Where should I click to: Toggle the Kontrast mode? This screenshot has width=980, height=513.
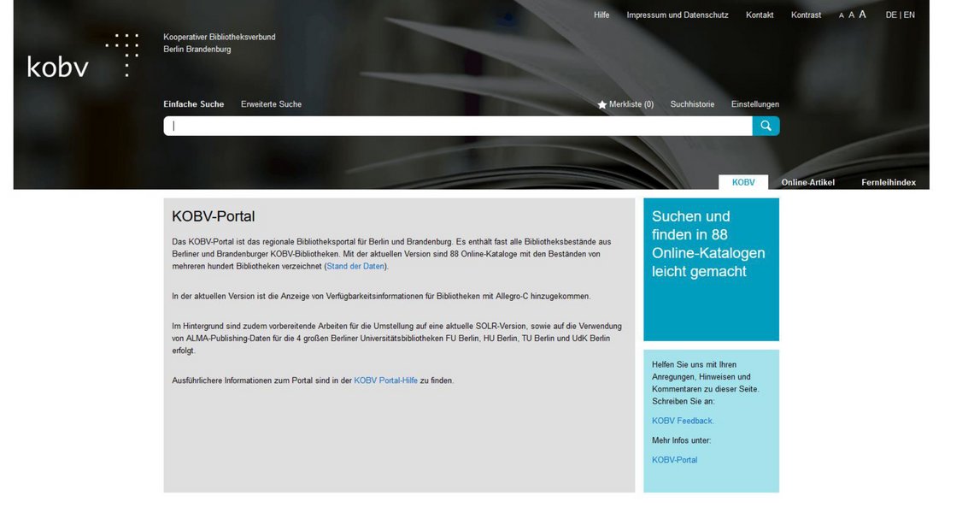(806, 15)
